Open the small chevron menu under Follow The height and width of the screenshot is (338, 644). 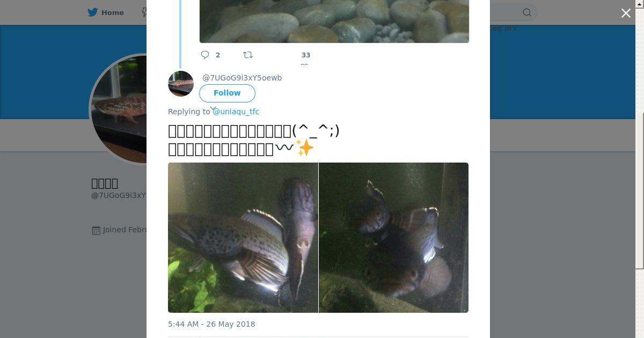(x=213, y=108)
